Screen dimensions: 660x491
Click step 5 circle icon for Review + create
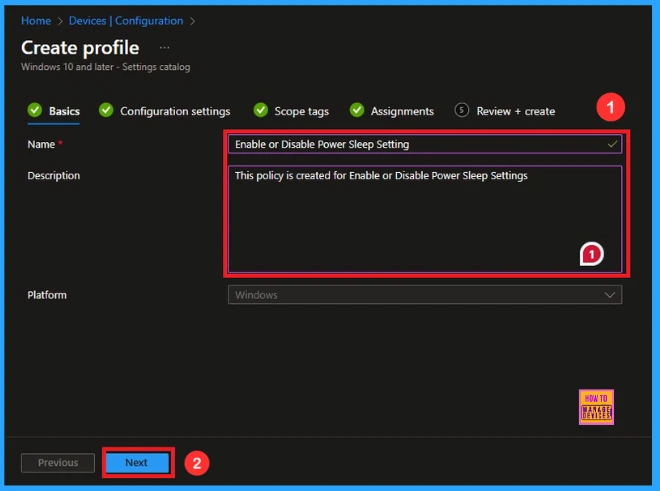click(462, 110)
